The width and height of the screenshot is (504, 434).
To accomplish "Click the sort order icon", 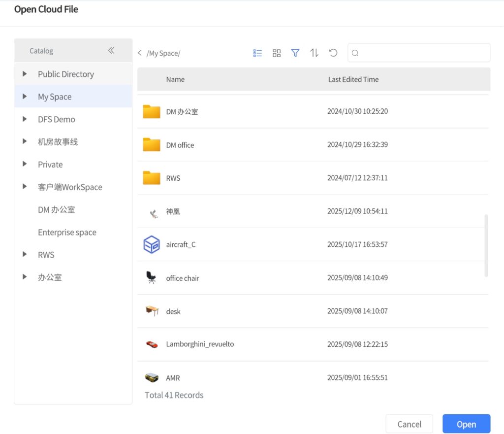I will pyautogui.click(x=314, y=53).
